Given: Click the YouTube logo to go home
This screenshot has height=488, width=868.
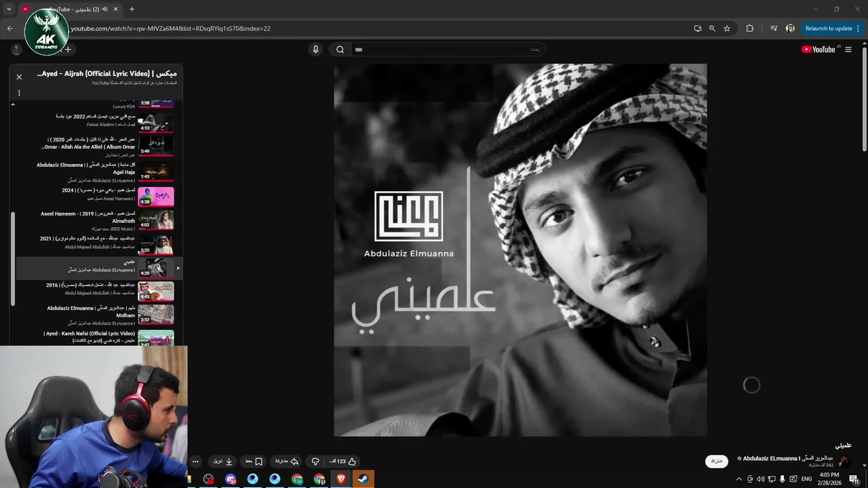Looking at the screenshot, I should (x=818, y=49).
